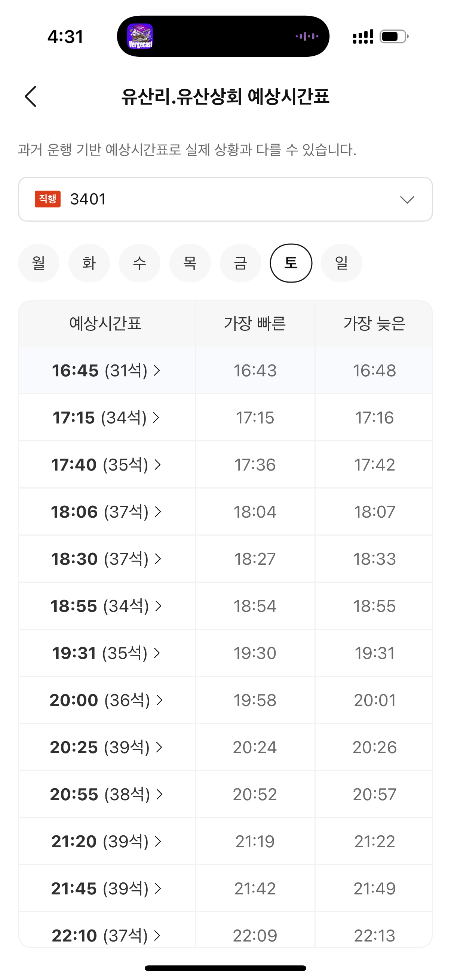
Task: Expand route list with chevron down arrow
Action: click(x=407, y=200)
